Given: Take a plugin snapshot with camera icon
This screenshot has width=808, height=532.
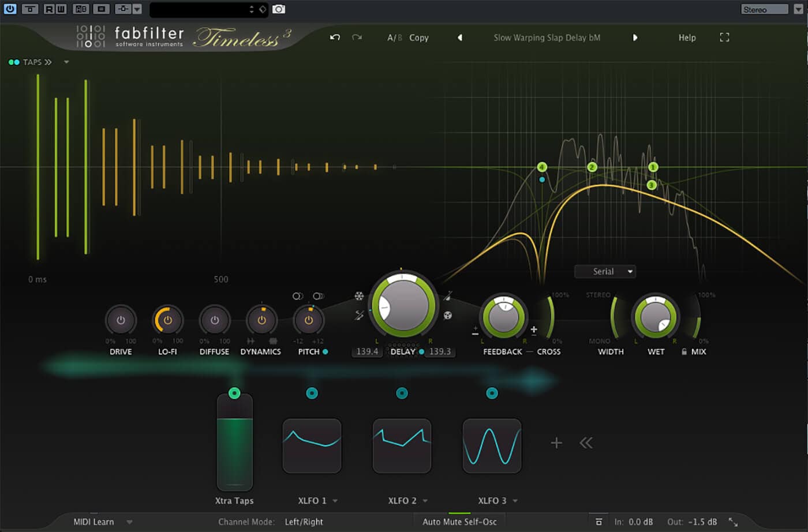Looking at the screenshot, I should 279,9.
